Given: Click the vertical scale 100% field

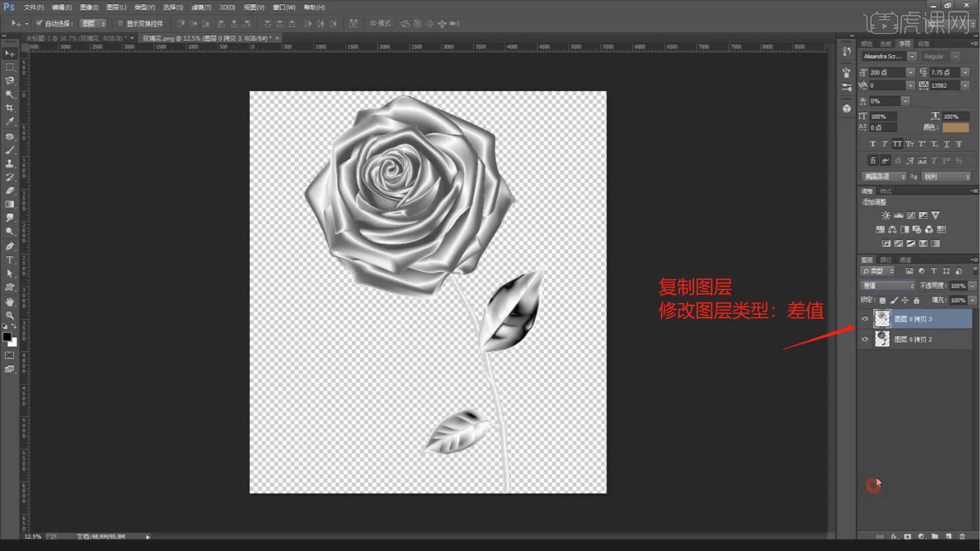Looking at the screenshot, I should 883,116.
